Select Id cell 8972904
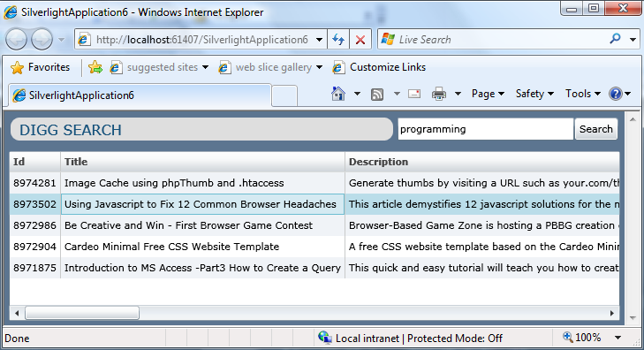 [x=35, y=247]
